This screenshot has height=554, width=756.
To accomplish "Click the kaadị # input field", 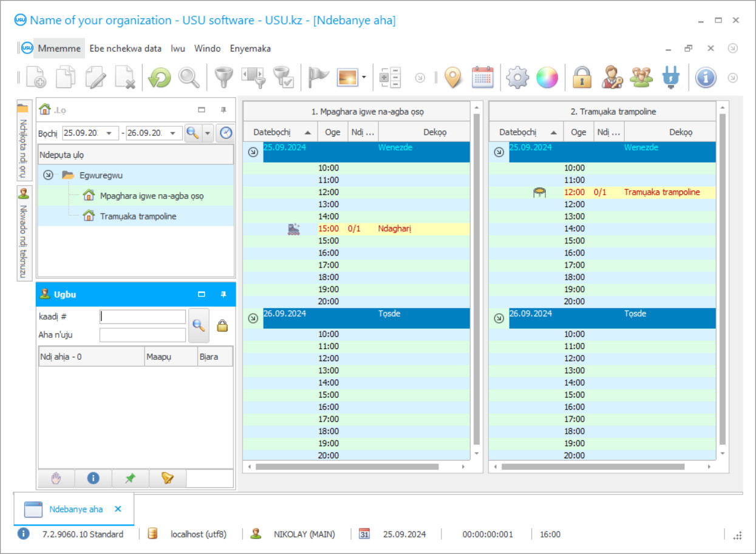I will coord(143,317).
